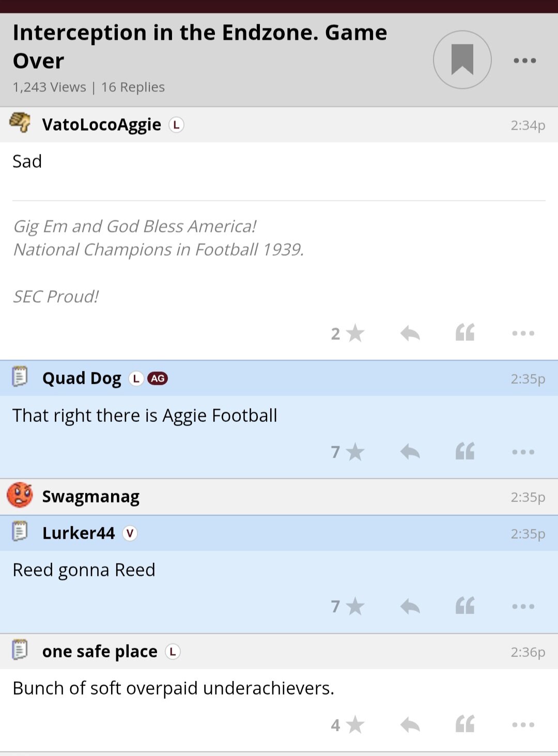Quote Quad Dog's post

pyautogui.click(x=465, y=452)
